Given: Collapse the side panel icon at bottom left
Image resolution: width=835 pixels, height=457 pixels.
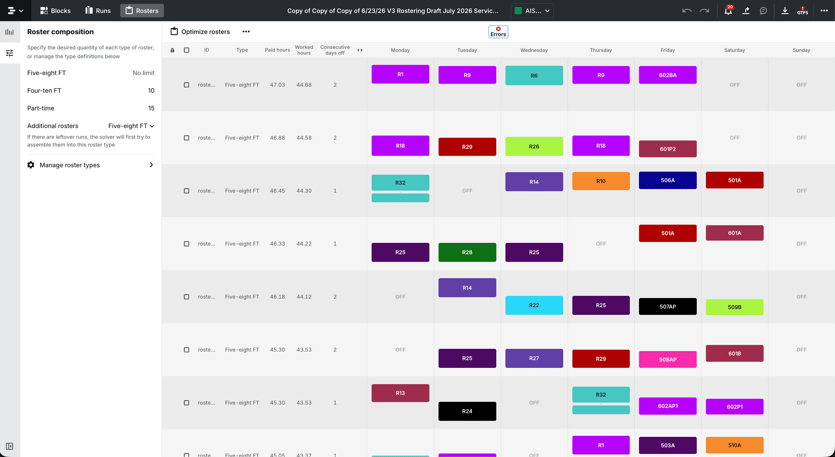Looking at the screenshot, I should pyautogui.click(x=10, y=446).
